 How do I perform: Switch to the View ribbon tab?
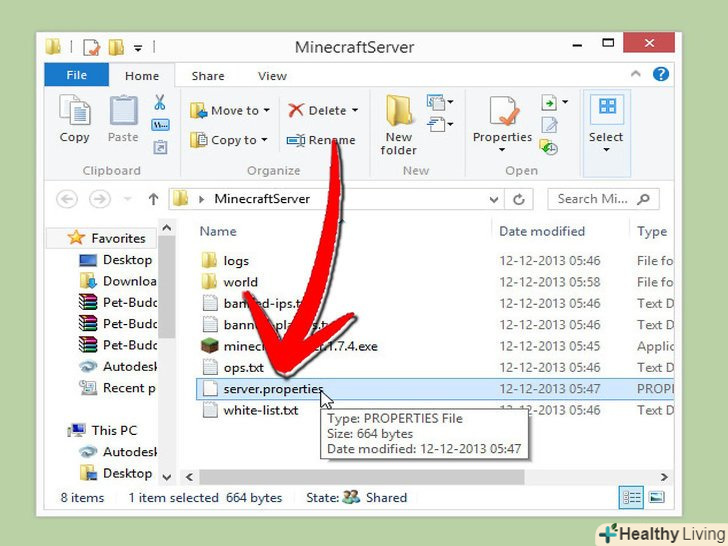pyautogui.click(x=273, y=76)
